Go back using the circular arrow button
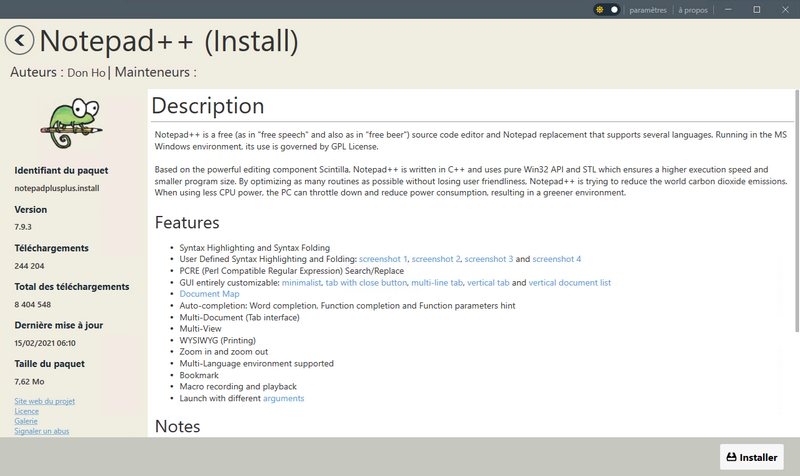The height and width of the screenshot is (476, 800). coord(19,40)
